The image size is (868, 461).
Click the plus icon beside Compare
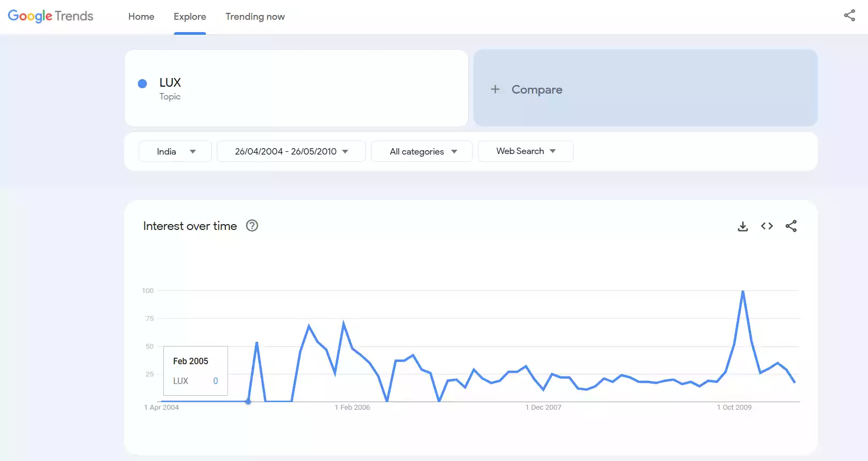tap(496, 89)
